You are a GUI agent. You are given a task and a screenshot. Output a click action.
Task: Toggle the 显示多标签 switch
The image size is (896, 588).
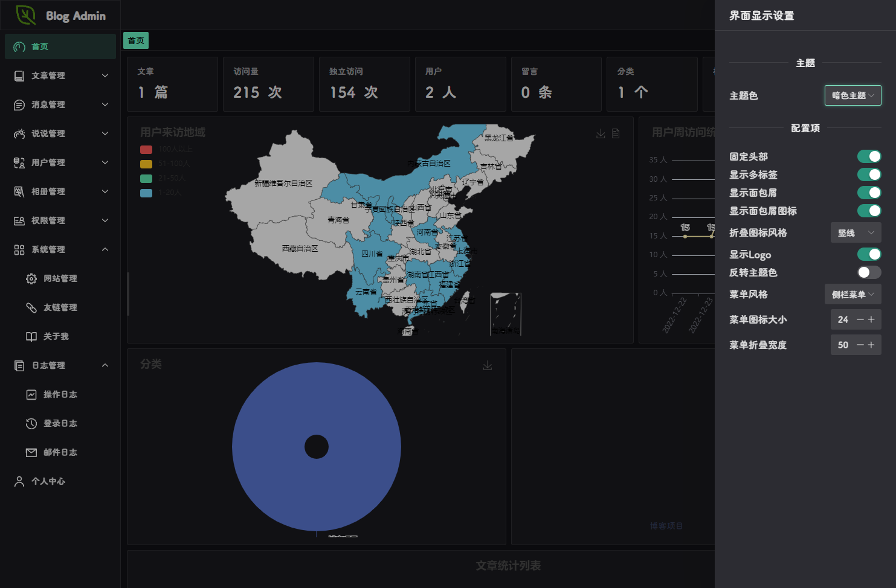point(869,174)
